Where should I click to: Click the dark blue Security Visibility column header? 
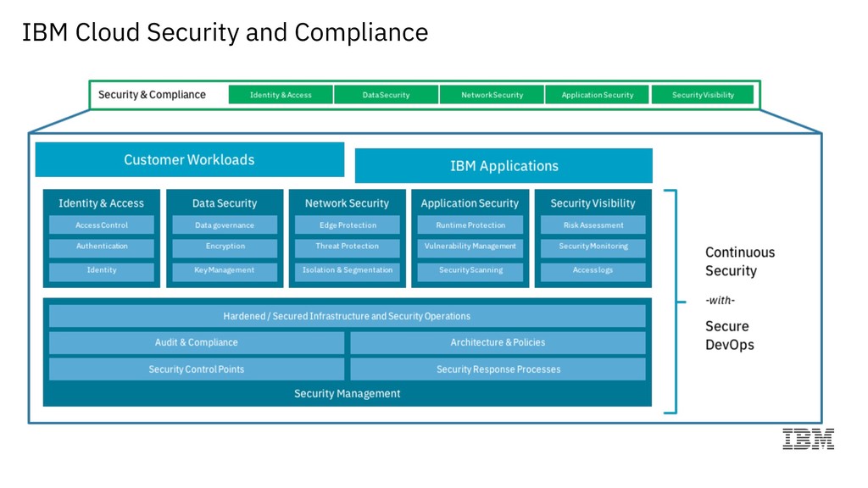pyautogui.click(x=593, y=203)
